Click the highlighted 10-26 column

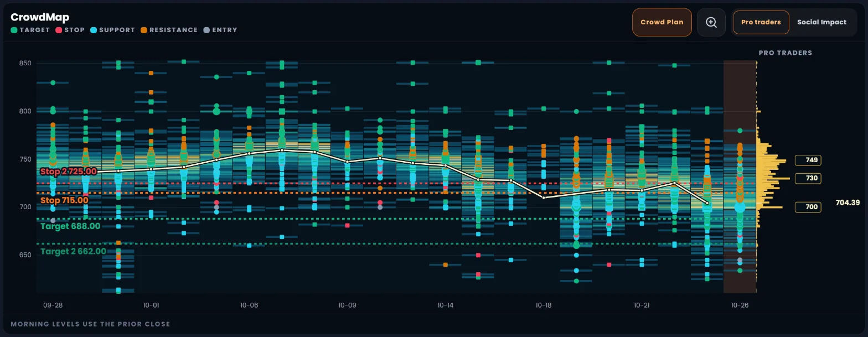740,177
